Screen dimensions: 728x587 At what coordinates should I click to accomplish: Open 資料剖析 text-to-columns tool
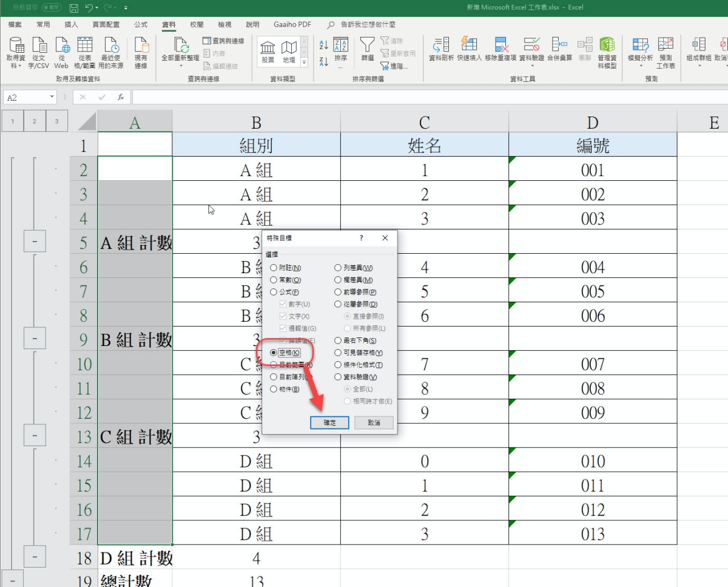pos(441,46)
